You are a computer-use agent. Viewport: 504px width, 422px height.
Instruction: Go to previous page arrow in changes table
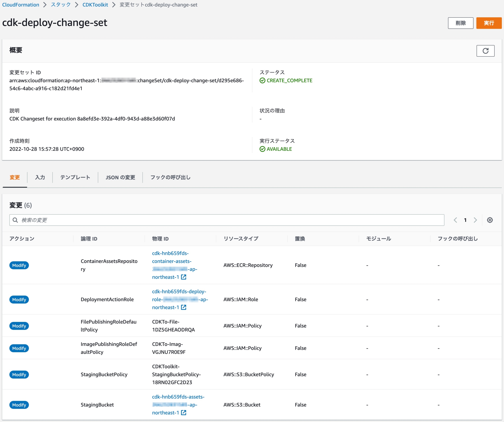pyautogui.click(x=455, y=220)
